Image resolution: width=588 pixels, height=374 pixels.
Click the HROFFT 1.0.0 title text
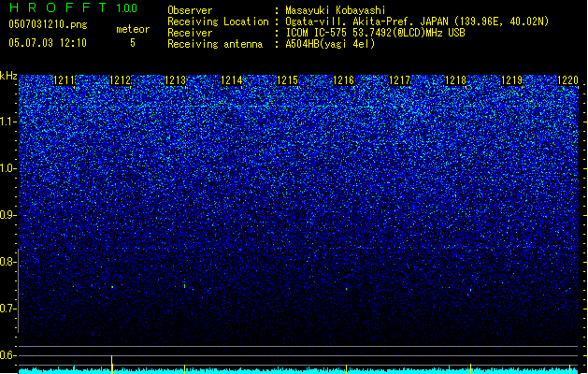(74, 7)
